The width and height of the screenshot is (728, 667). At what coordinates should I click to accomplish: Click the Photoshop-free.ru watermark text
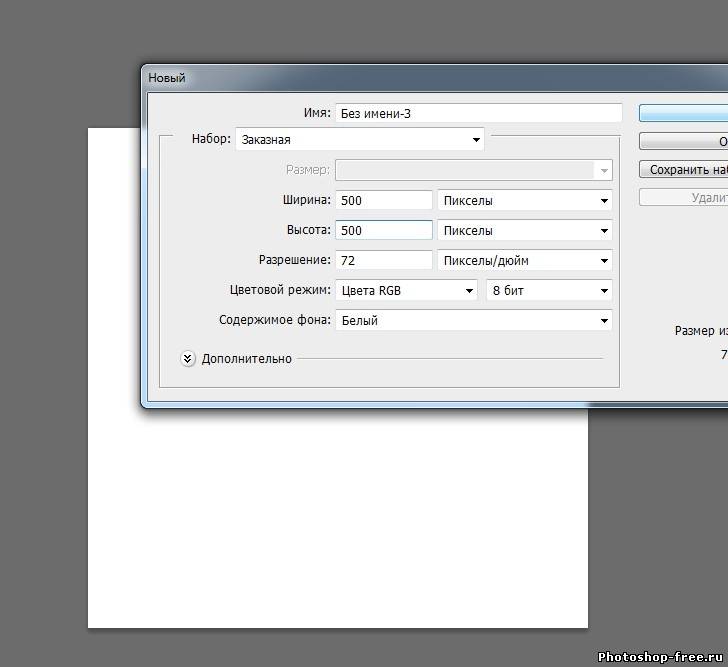(660, 657)
